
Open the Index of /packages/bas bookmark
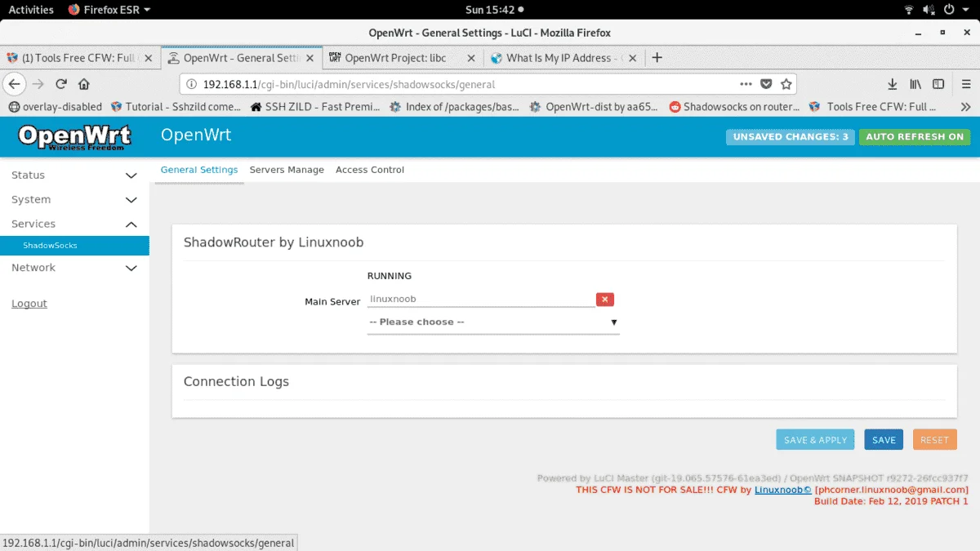[455, 107]
